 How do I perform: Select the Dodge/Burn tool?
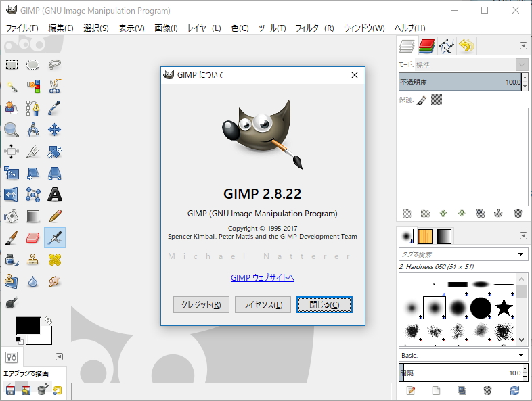click(12, 303)
